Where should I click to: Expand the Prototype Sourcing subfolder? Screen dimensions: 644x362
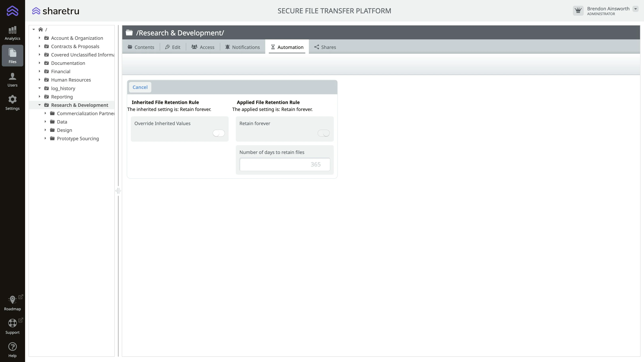pos(45,138)
